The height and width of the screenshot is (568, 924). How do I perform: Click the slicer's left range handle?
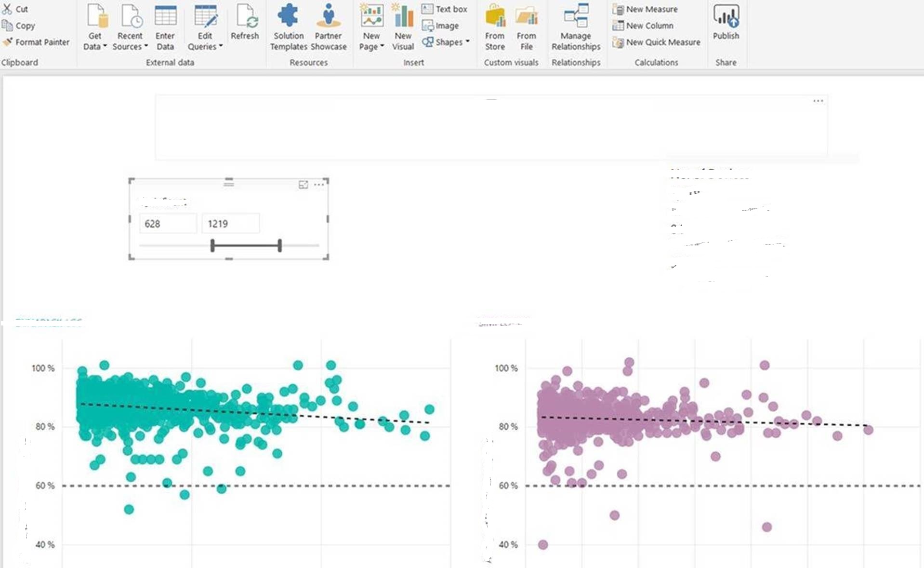tap(212, 245)
